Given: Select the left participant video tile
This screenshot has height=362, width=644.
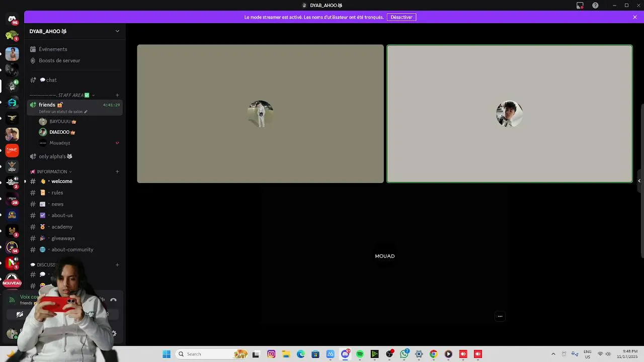Looking at the screenshot, I should pyautogui.click(x=260, y=114).
